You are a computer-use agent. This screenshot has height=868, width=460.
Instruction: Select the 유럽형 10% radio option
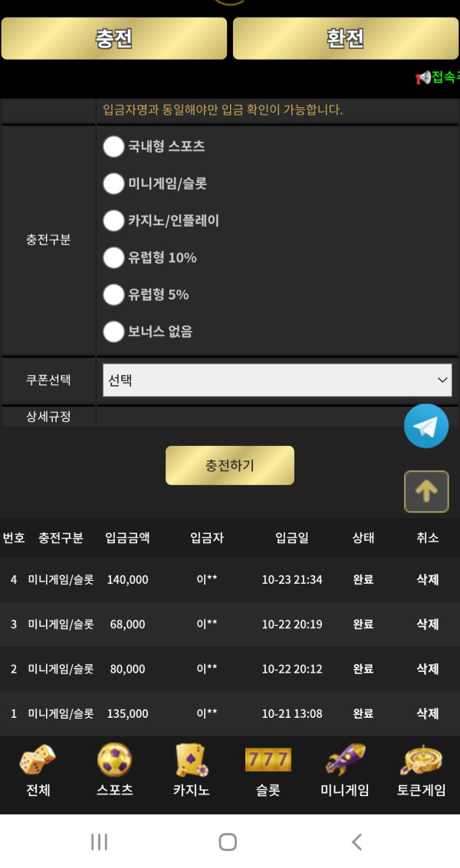tap(113, 258)
